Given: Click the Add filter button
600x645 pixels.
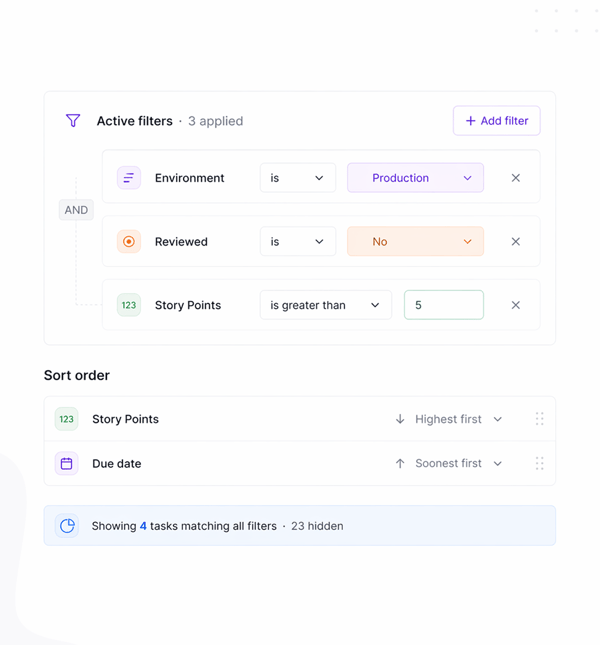Looking at the screenshot, I should pyautogui.click(x=496, y=121).
